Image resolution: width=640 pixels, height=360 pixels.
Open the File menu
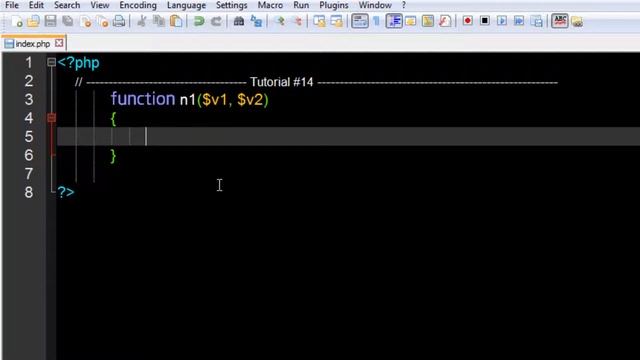point(12,5)
